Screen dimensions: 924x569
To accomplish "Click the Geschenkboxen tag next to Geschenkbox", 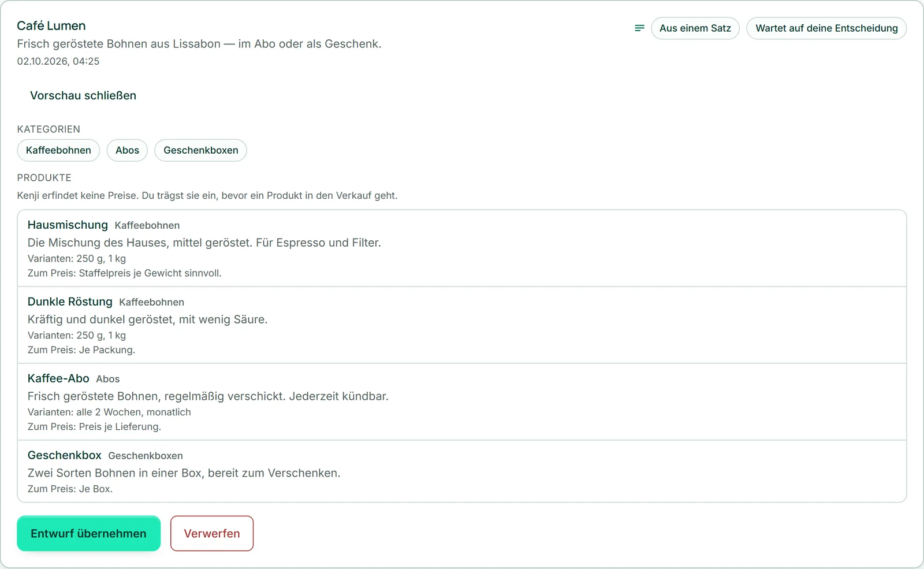I will (x=146, y=456).
